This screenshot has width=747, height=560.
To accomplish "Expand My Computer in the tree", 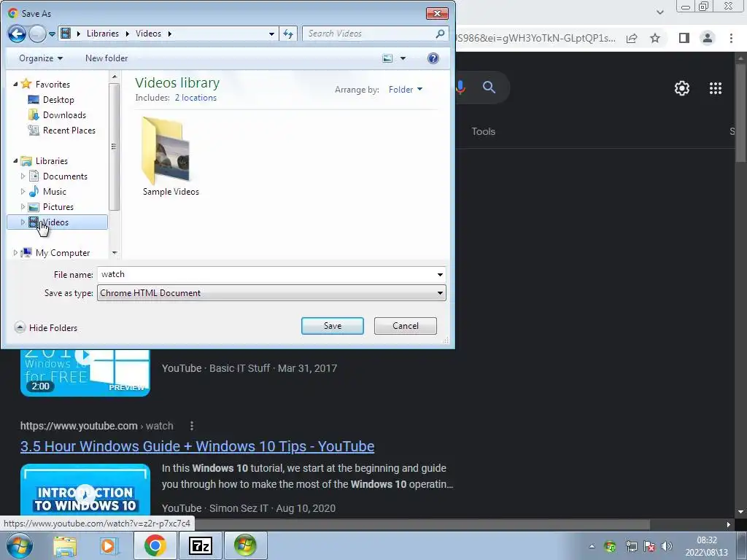I will pos(15,253).
